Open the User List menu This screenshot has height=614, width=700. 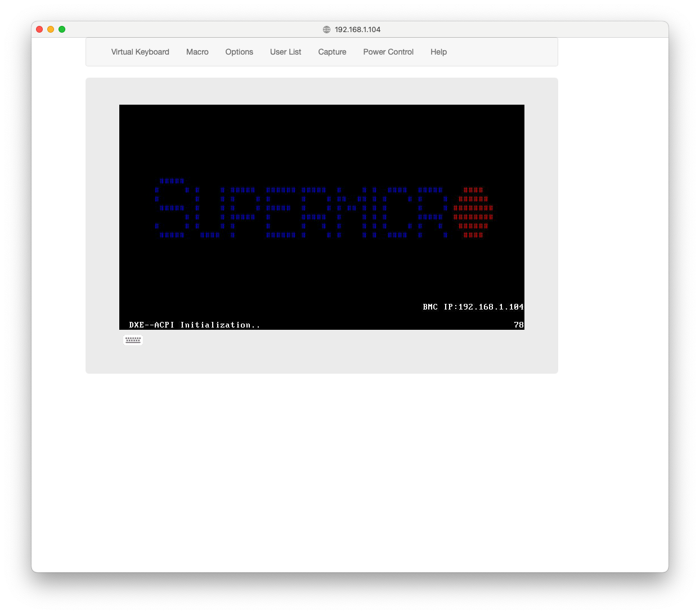pyautogui.click(x=285, y=52)
